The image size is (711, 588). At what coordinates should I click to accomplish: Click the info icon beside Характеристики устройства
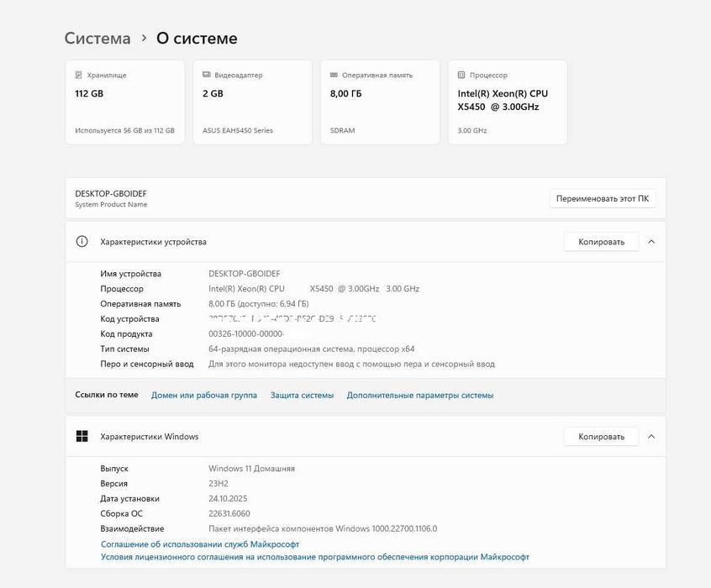pyautogui.click(x=82, y=241)
